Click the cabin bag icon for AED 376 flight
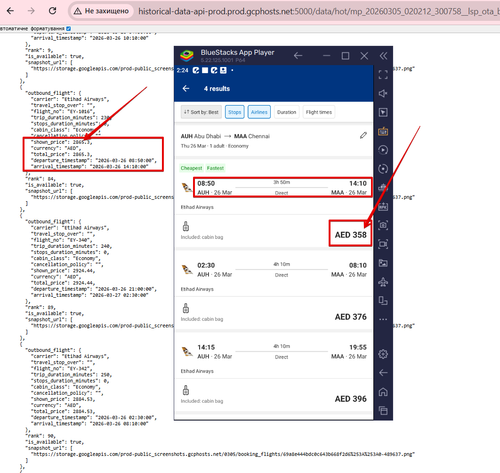The width and height of the screenshot is (500, 473). tap(186, 308)
